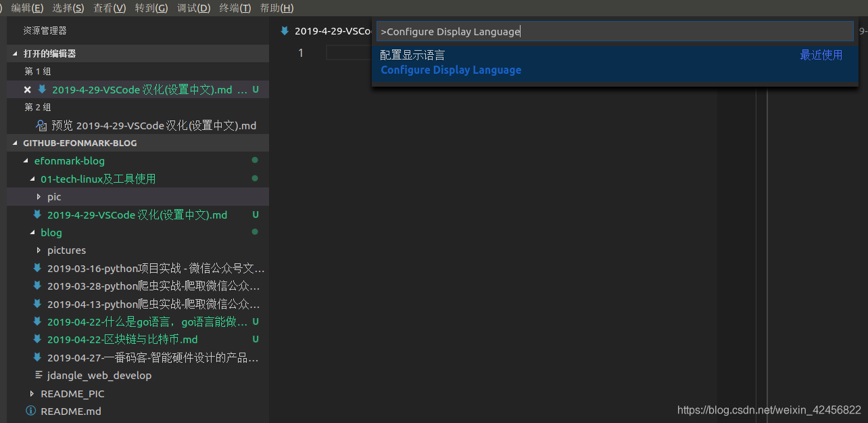Select 配置显示语言 command result
Image resolution: width=868 pixels, height=423 pixels.
coord(614,62)
